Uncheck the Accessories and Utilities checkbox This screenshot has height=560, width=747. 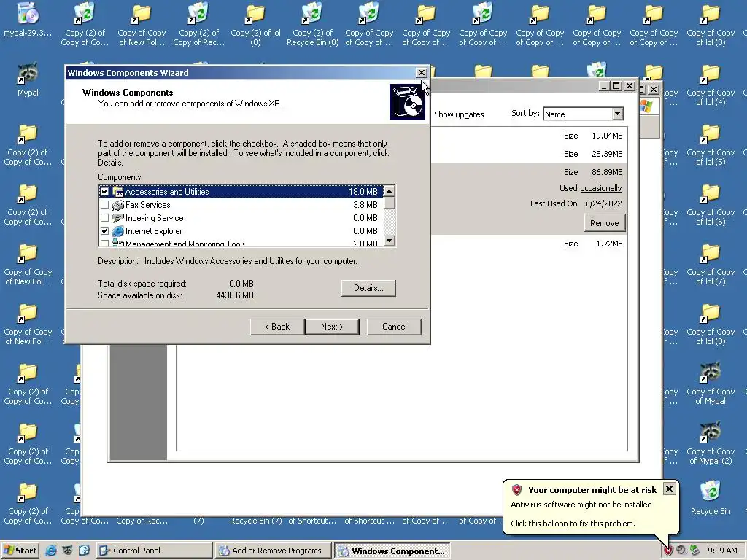(x=105, y=192)
